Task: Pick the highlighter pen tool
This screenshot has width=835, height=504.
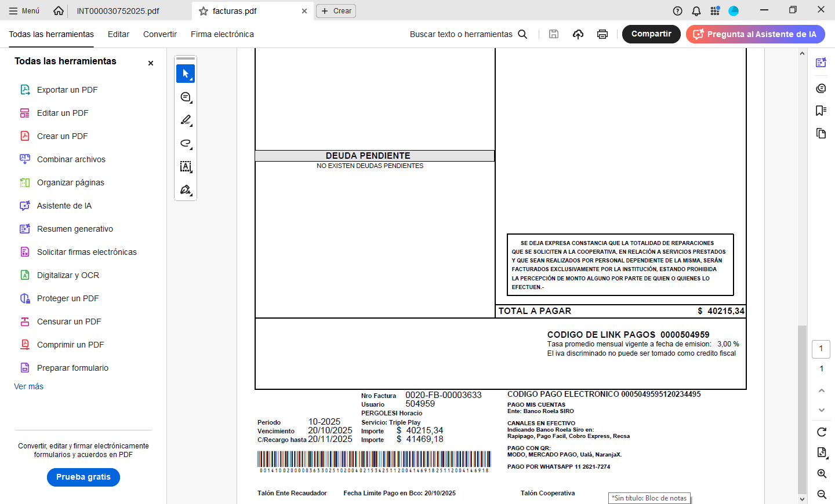Action: click(x=186, y=120)
